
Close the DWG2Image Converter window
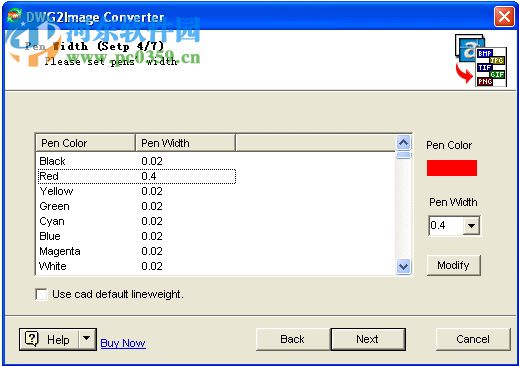click(504, 16)
